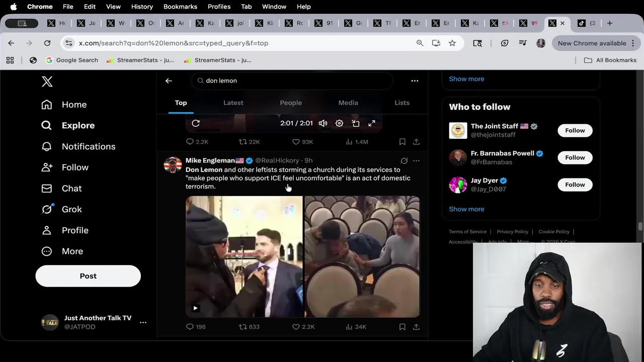
Task: Switch to the People tab
Action: 291,103
